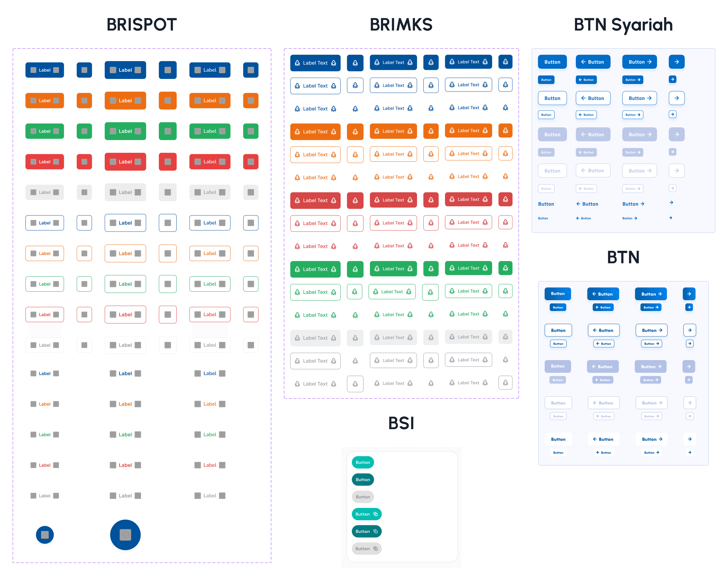Click BRIMKS largest solid red rocket-only button

355,200
